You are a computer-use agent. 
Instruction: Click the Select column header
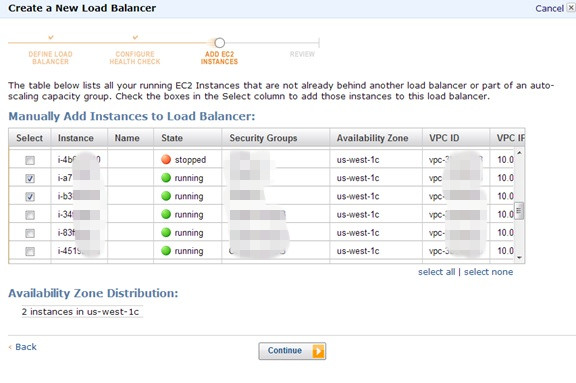pyautogui.click(x=29, y=138)
